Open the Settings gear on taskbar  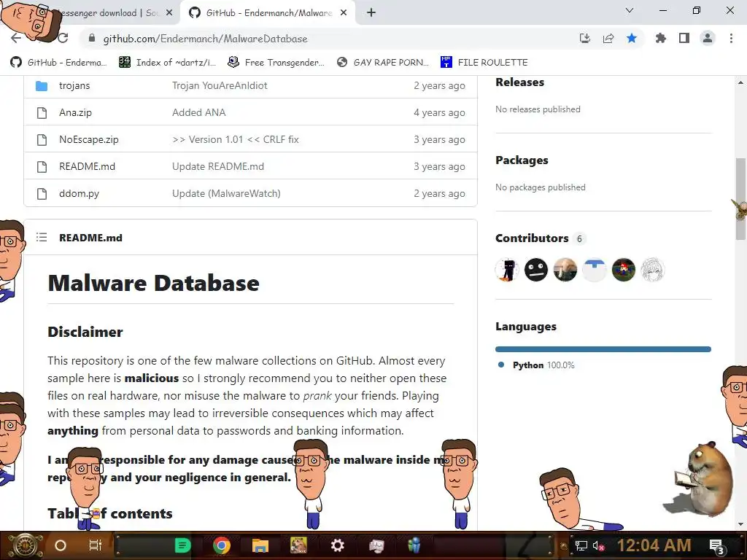click(x=338, y=545)
